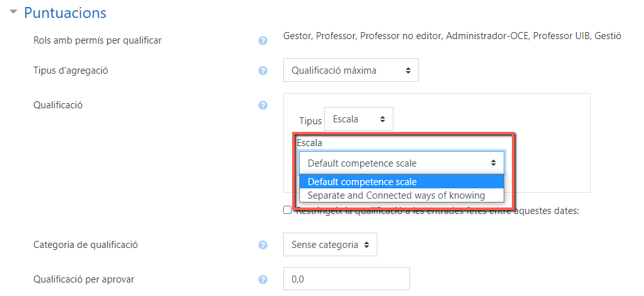This screenshot has width=644, height=296.
Task: Click the Tipus d'agregació label
Action: 70,70
